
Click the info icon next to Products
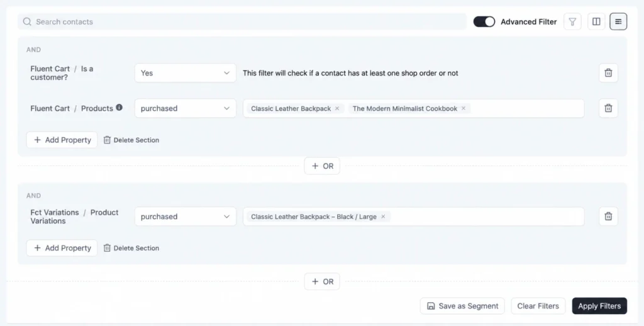pos(119,107)
